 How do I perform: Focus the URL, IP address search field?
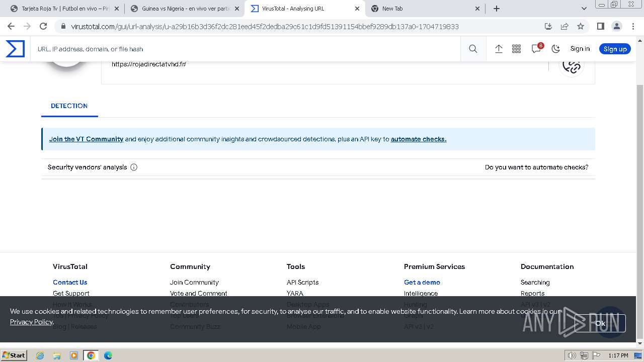click(247, 49)
